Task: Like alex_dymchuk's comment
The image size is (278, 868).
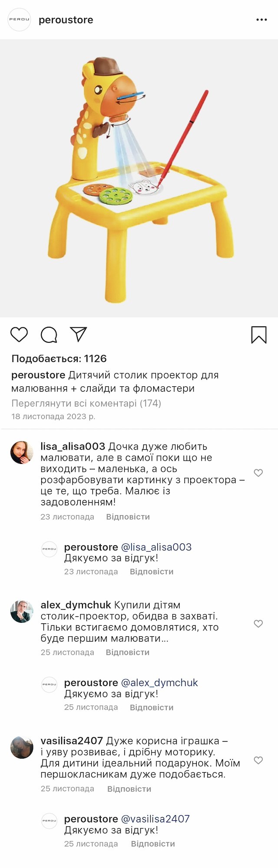Action: pos(258,624)
